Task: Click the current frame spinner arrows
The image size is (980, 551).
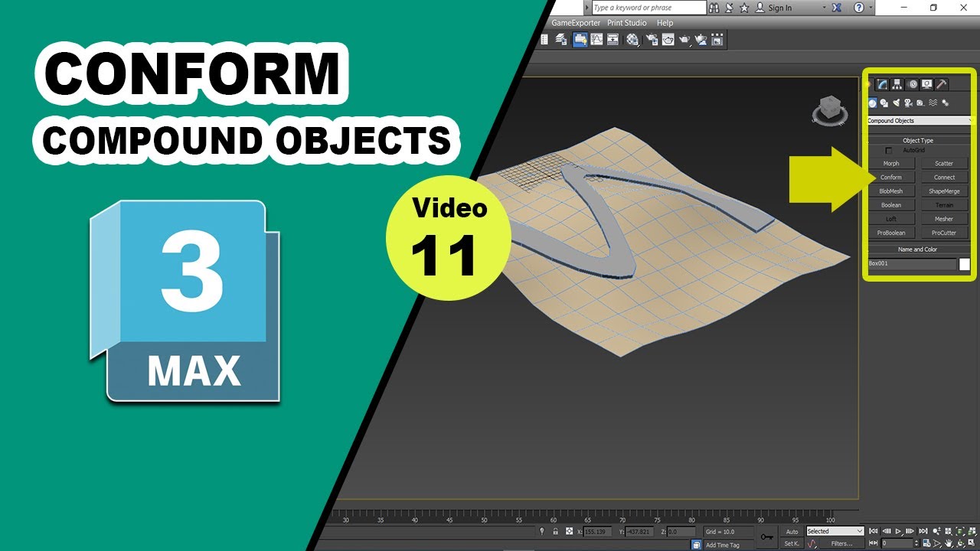Action: tap(916, 543)
